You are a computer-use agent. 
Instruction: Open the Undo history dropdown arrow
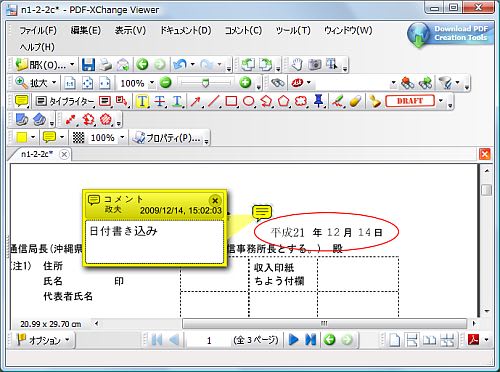click(x=192, y=64)
